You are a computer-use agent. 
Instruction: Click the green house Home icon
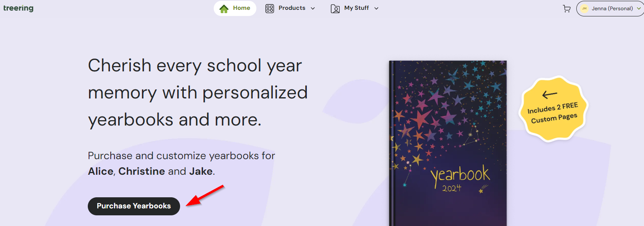pos(224,9)
